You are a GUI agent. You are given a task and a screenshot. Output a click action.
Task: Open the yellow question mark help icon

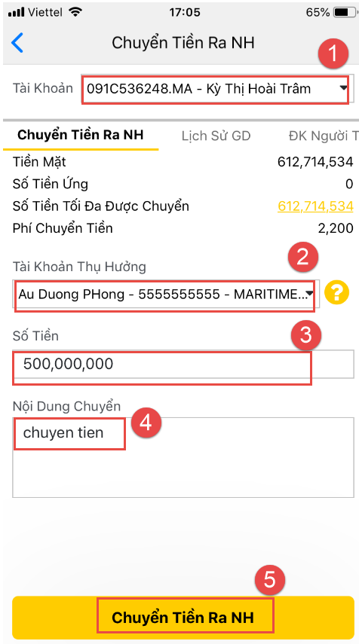coord(336,293)
